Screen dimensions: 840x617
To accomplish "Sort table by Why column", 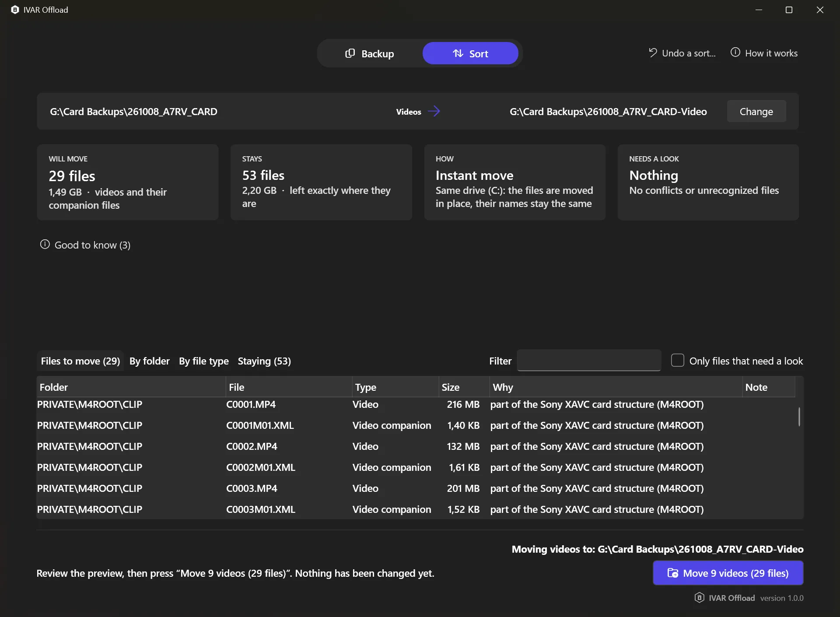I will point(616,387).
